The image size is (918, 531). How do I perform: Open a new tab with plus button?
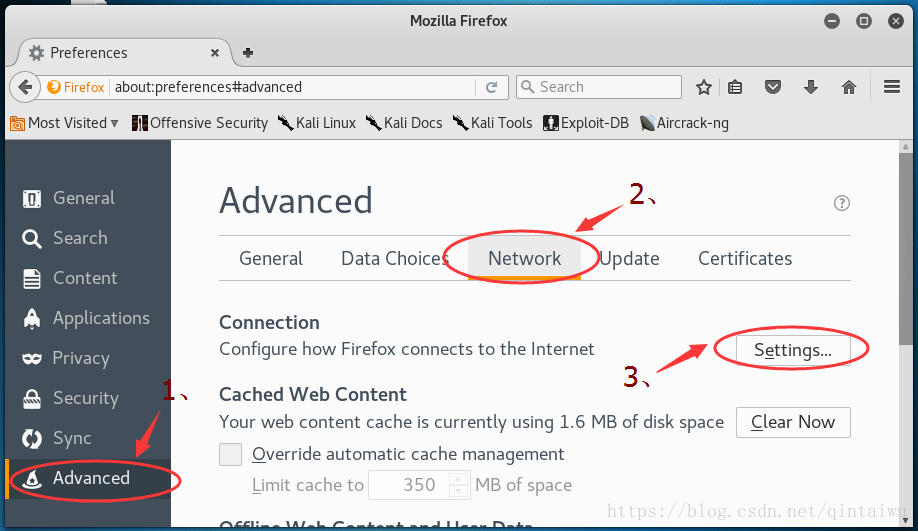(x=248, y=53)
